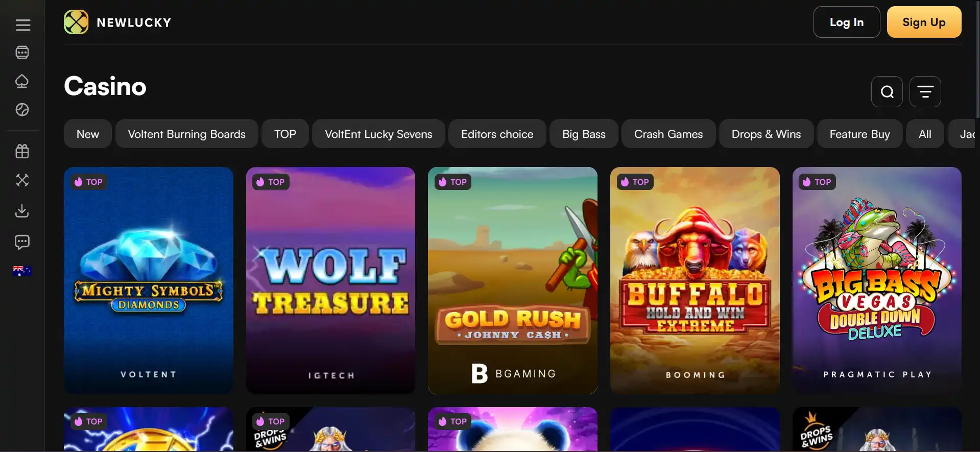Switch to the Big Bass category

(x=584, y=134)
